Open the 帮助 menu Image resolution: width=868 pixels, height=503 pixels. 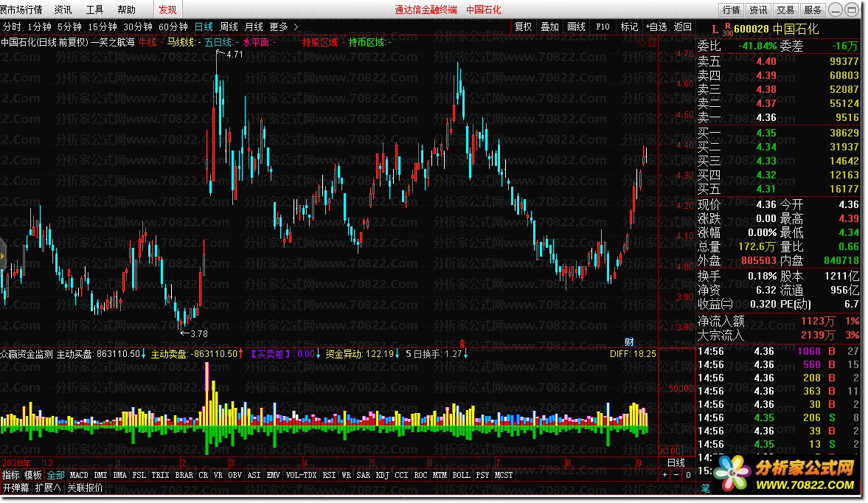[x=126, y=10]
